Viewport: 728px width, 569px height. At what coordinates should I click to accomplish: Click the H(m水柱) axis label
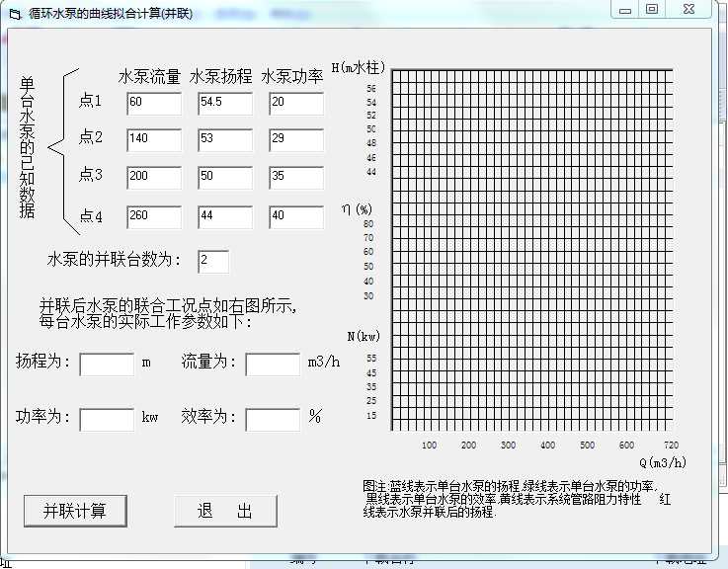tap(358, 68)
